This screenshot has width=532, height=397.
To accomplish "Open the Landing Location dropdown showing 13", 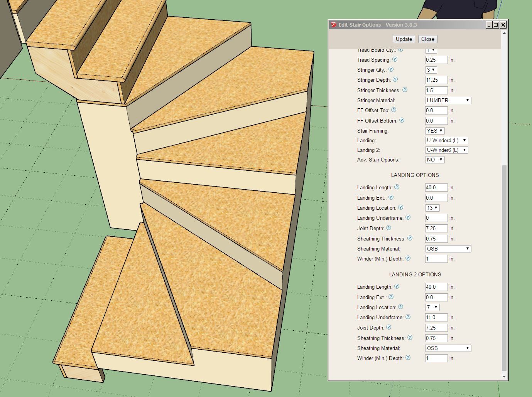I will 432,208.
